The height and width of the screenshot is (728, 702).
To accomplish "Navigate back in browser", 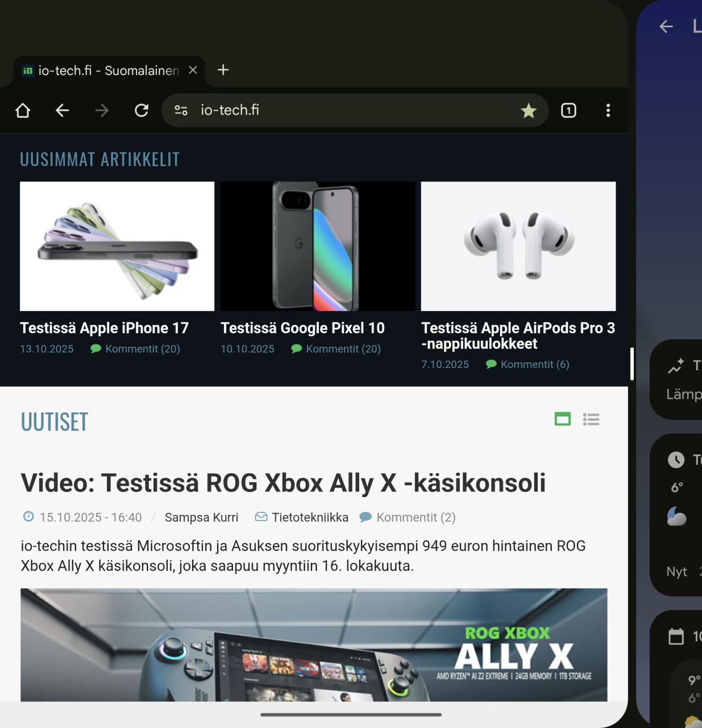I will click(62, 110).
